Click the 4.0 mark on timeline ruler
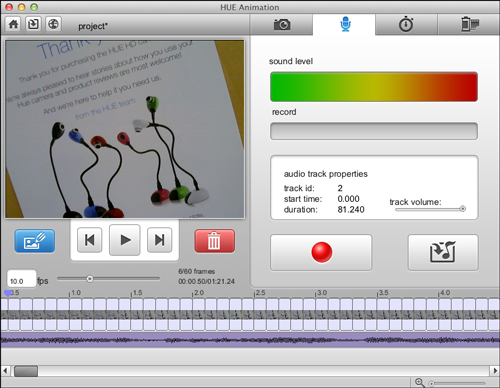 tap(445, 293)
